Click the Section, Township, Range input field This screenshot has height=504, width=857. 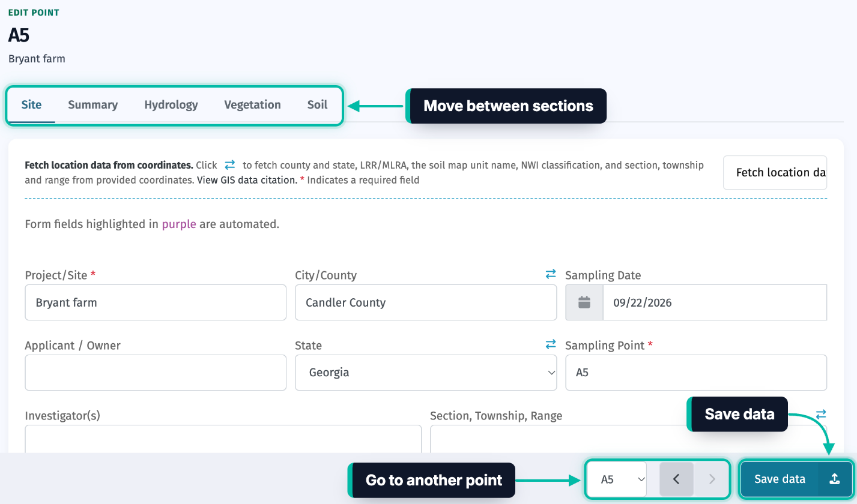[x=628, y=439]
